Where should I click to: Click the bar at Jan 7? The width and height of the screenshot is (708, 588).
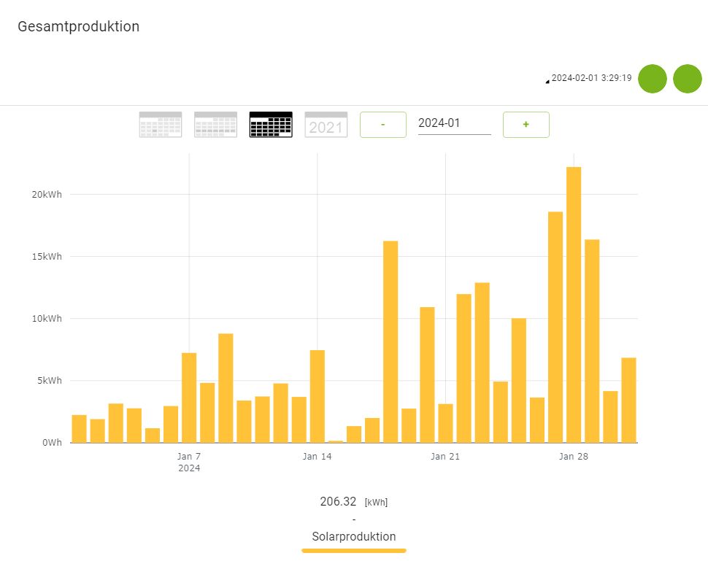coord(189,398)
